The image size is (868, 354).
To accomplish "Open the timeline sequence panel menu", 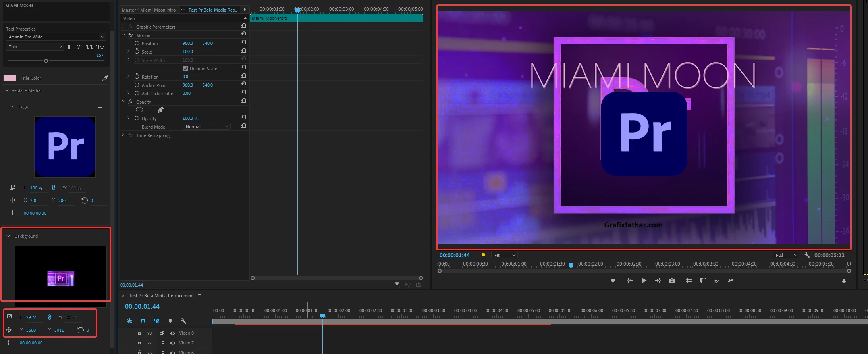I will click(199, 296).
